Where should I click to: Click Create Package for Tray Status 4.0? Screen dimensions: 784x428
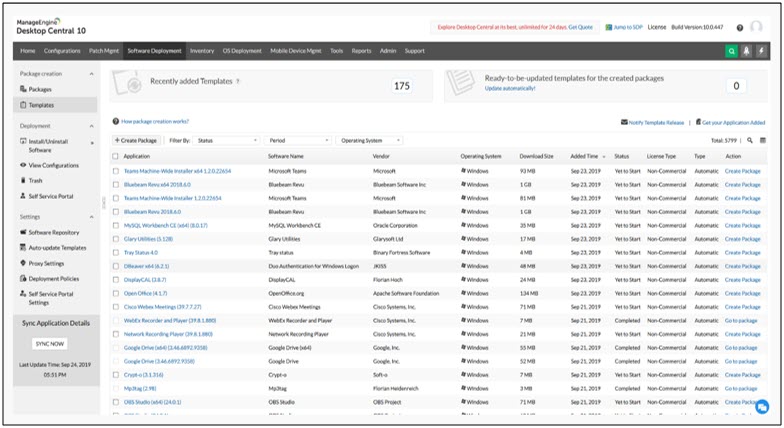(x=742, y=252)
